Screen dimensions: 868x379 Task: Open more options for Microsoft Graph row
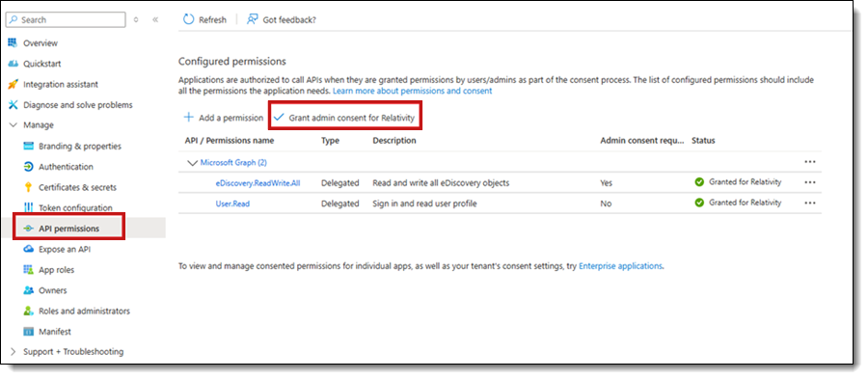pos(810,162)
